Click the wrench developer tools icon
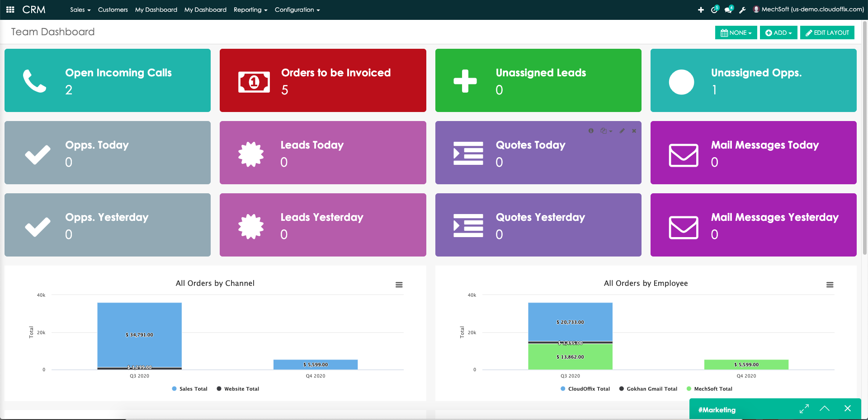This screenshot has width=868, height=420. 742,9
